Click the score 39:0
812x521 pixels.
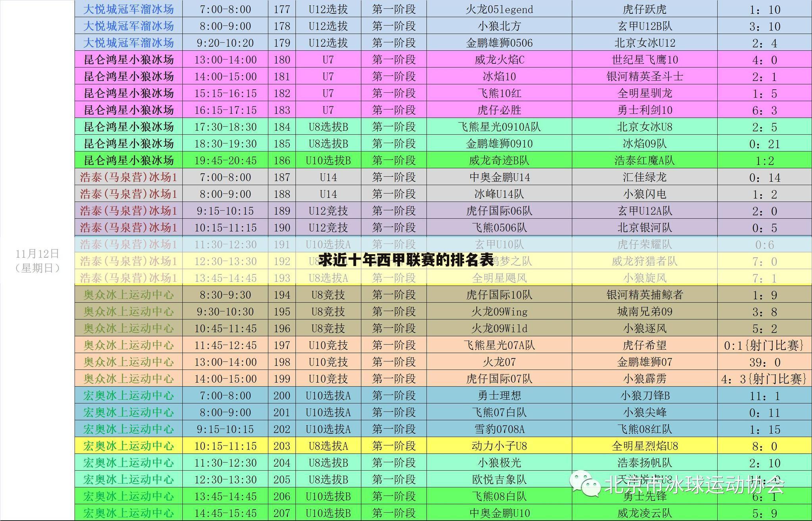[764, 362]
